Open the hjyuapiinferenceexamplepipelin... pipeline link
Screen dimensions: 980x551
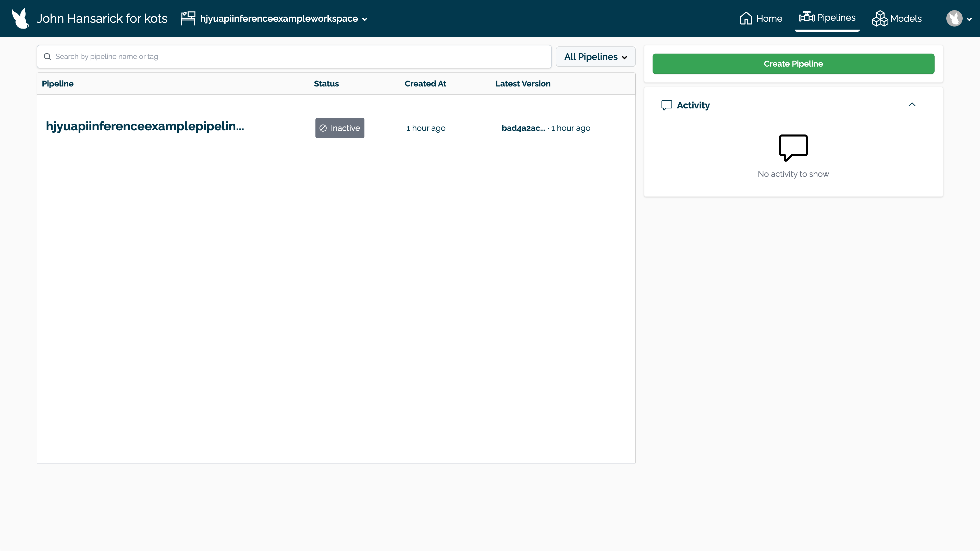(x=145, y=126)
